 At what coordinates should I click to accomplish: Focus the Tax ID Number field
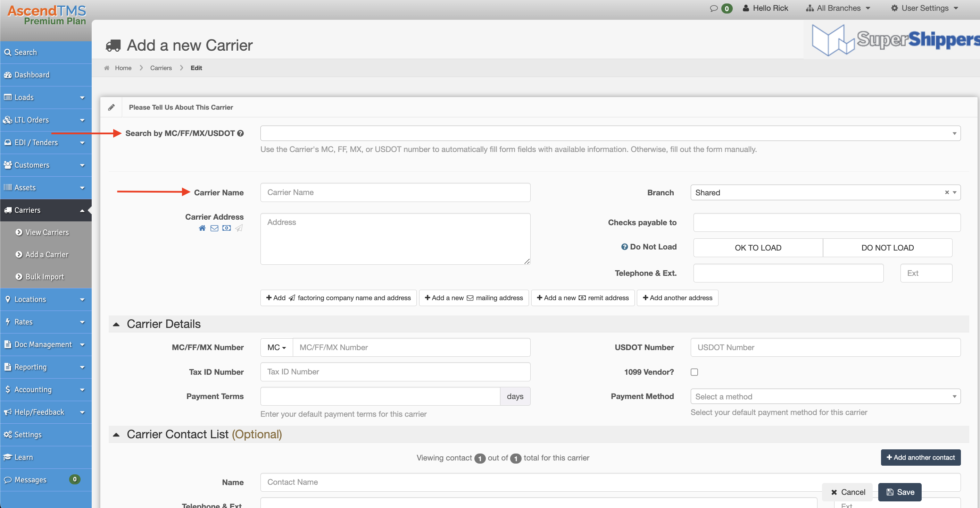(395, 372)
